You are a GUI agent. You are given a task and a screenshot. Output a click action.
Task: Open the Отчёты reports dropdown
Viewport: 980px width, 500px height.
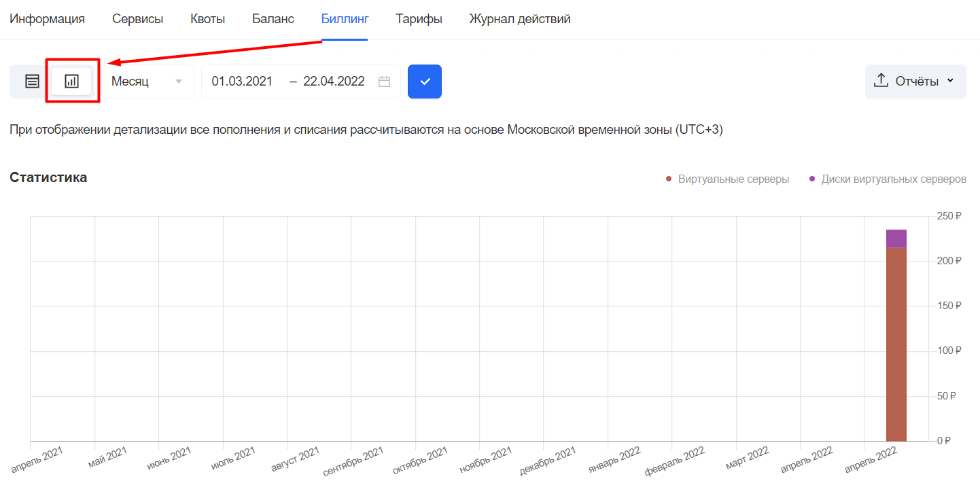[x=915, y=82]
